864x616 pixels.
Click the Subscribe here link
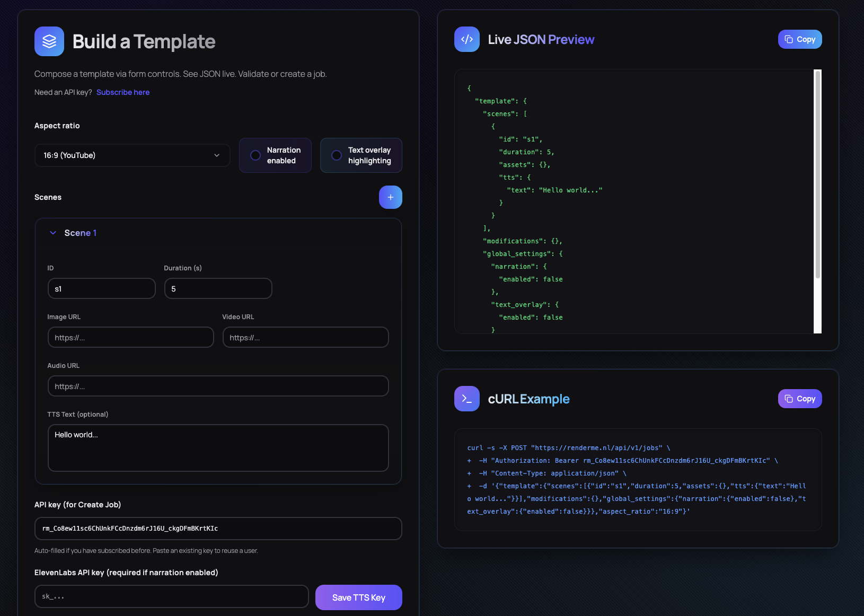click(122, 92)
